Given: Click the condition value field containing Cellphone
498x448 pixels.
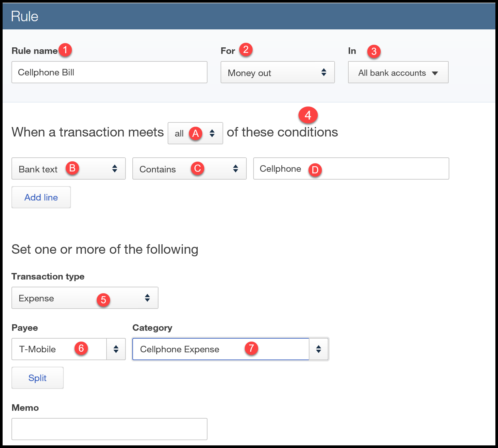Looking at the screenshot, I should click(x=351, y=168).
